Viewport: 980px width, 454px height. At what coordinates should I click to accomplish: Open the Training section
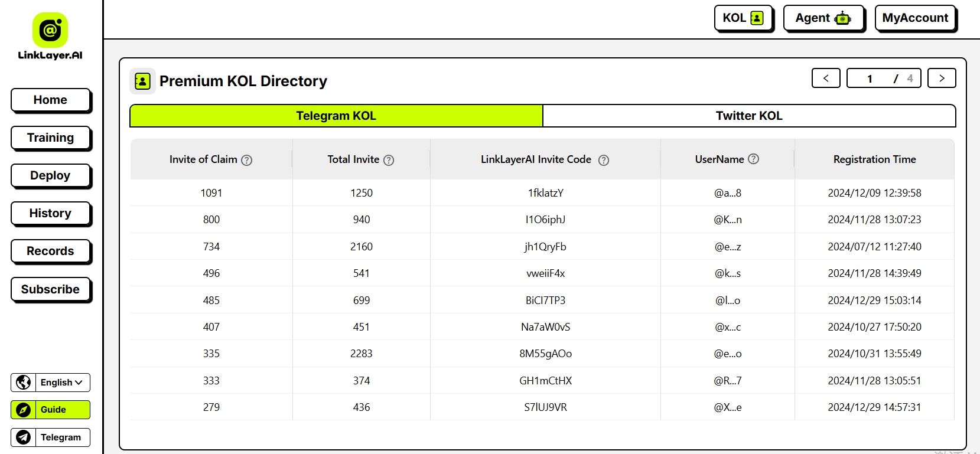tap(51, 138)
